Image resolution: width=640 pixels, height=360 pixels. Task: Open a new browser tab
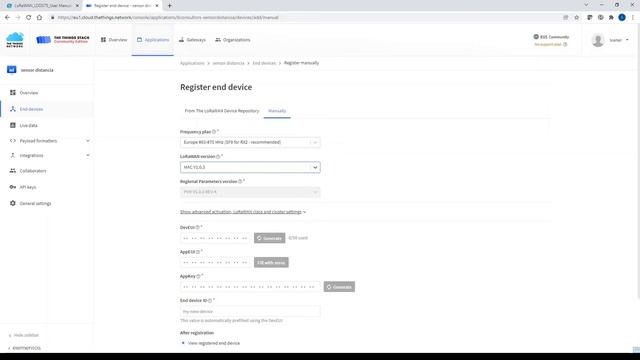pyautogui.click(x=169, y=6)
